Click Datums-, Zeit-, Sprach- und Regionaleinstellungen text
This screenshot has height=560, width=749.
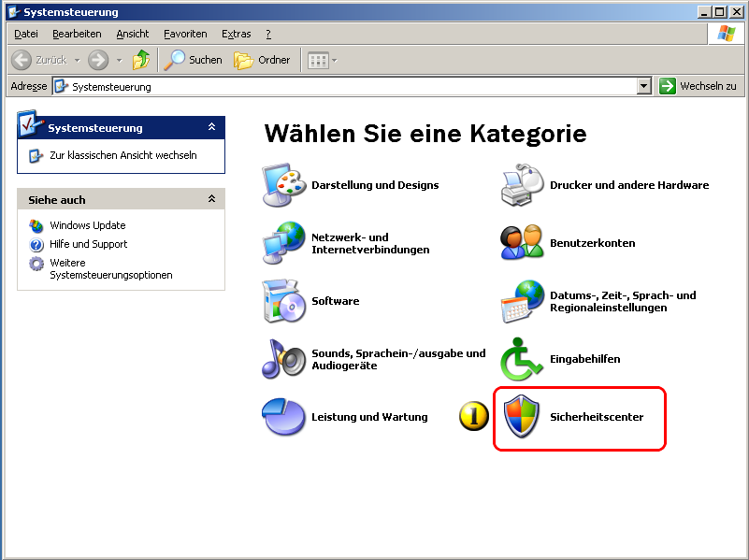[623, 301]
